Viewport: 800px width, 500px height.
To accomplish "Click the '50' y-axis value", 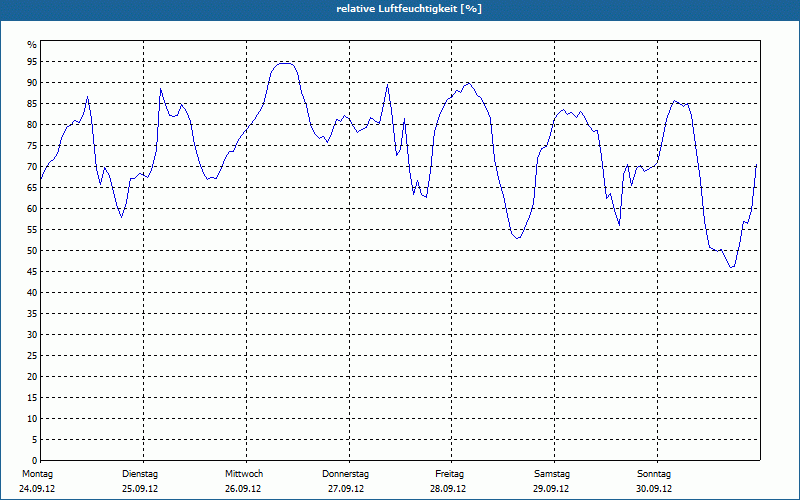I will click(x=32, y=251).
